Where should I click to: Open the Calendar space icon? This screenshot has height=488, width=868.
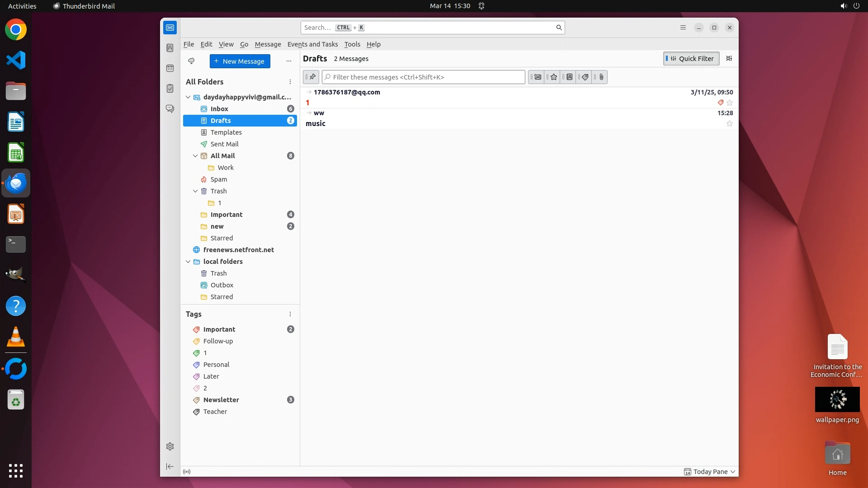tap(170, 68)
